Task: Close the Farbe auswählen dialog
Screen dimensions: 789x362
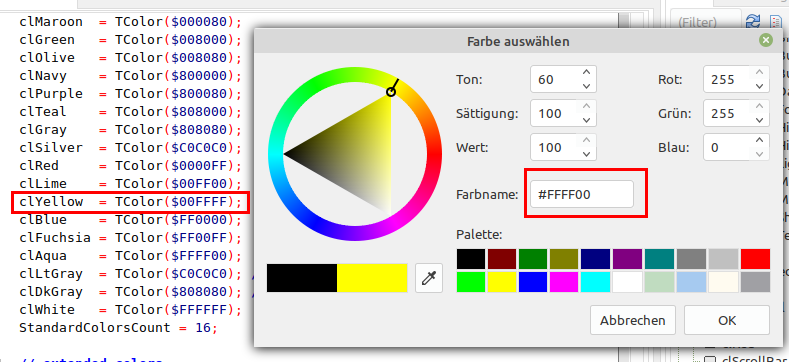Action: [x=766, y=40]
